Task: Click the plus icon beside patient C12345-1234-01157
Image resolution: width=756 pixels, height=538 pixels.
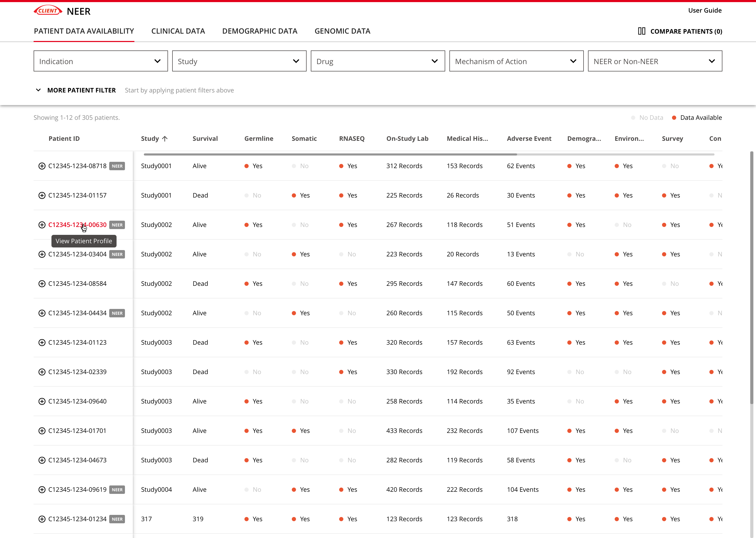Action: click(x=42, y=195)
